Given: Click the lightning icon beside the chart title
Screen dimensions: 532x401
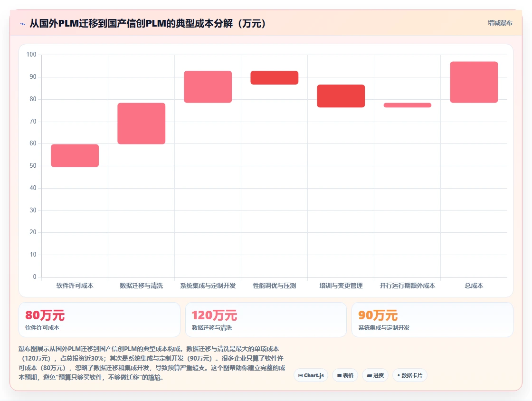Looking at the screenshot, I should 23,24.
